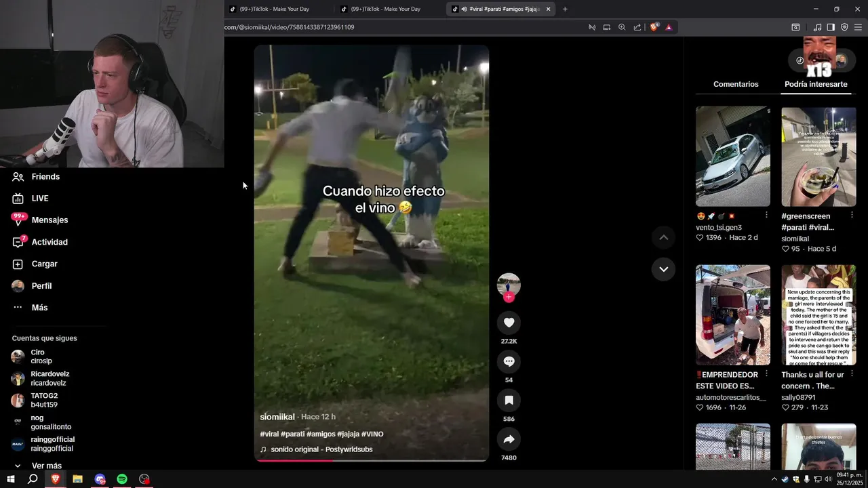Click the share page icon in address bar
868x488 pixels.
coord(637,27)
